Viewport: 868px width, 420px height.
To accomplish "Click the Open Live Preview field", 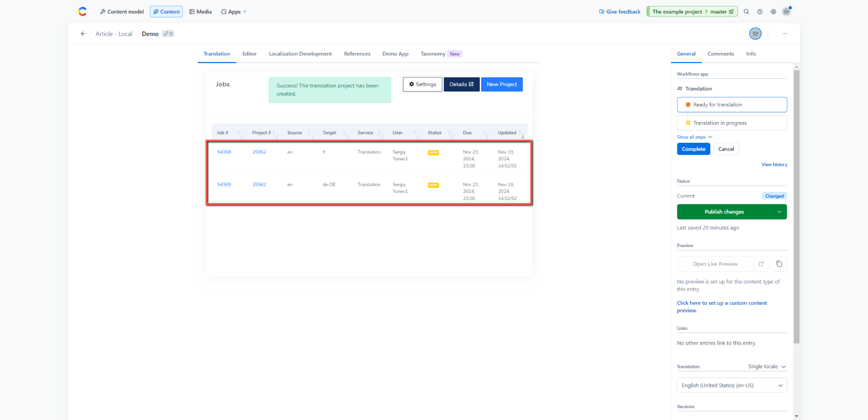I will pos(715,264).
